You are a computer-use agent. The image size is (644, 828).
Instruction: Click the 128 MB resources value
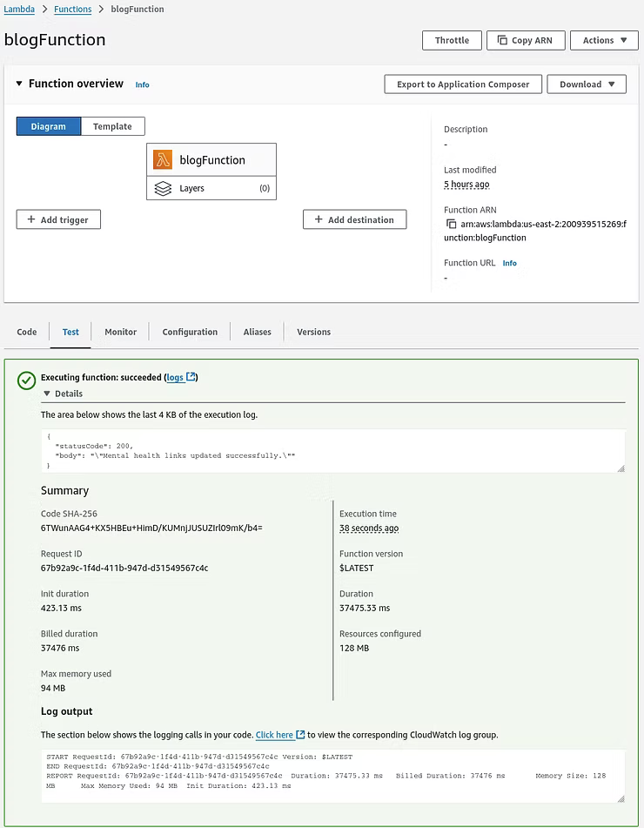point(354,648)
